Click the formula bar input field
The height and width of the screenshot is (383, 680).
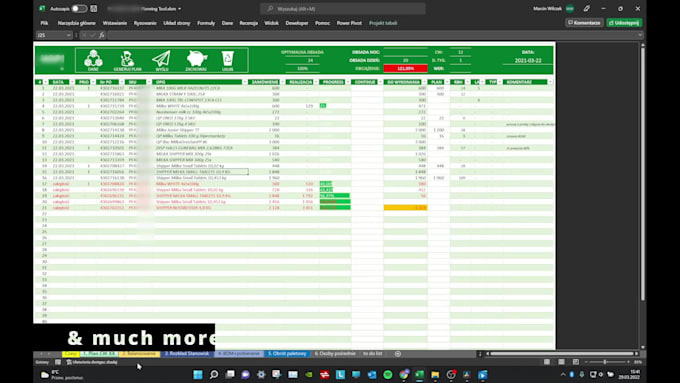click(x=371, y=35)
